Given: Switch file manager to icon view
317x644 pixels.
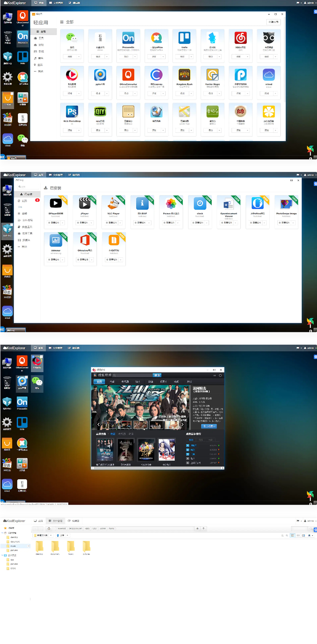Looking at the screenshot, I should click(x=292, y=535).
